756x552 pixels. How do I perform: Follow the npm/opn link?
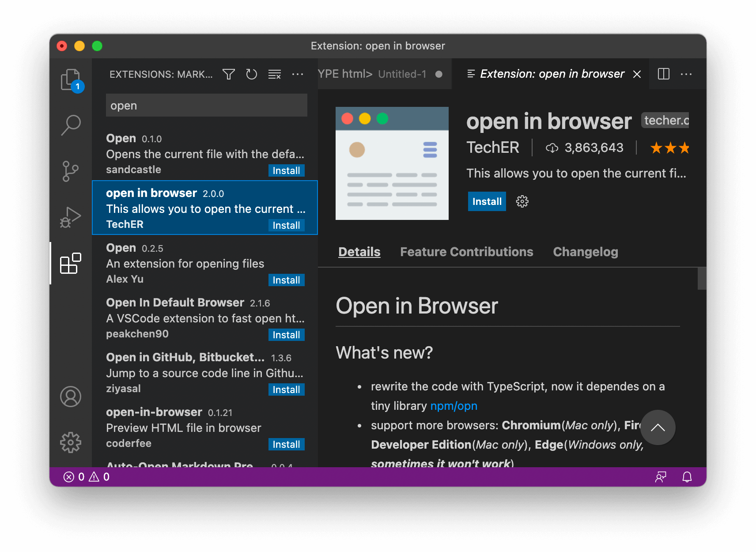(x=454, y=406)
